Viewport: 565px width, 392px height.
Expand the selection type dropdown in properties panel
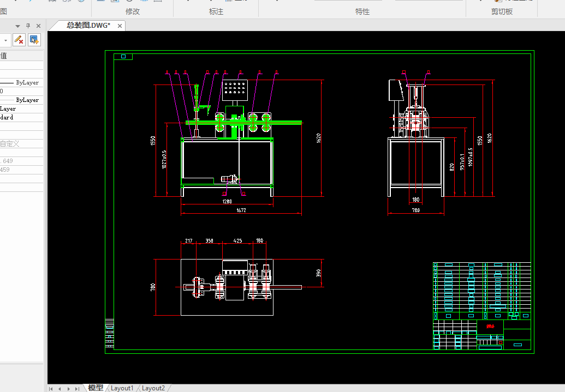[x=5, y=40]
